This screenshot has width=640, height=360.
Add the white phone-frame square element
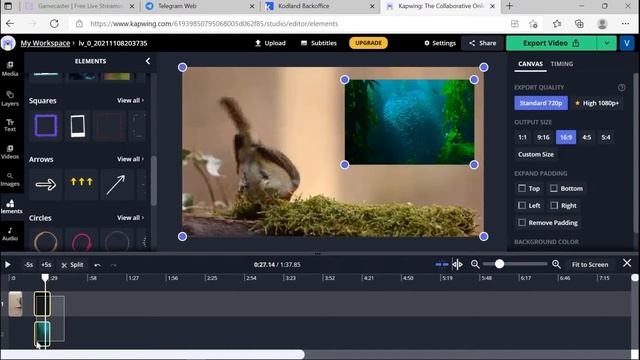[x=78, y=125]
